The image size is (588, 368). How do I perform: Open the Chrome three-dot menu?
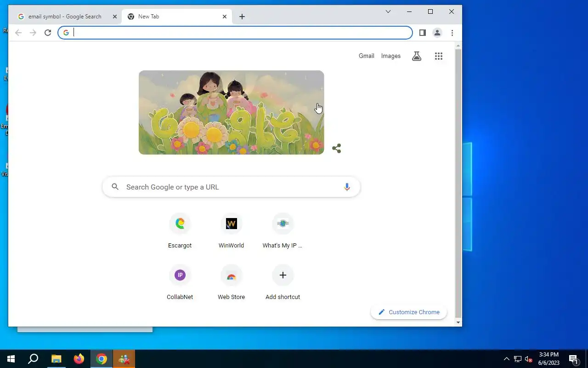click(x=452, y=33)
